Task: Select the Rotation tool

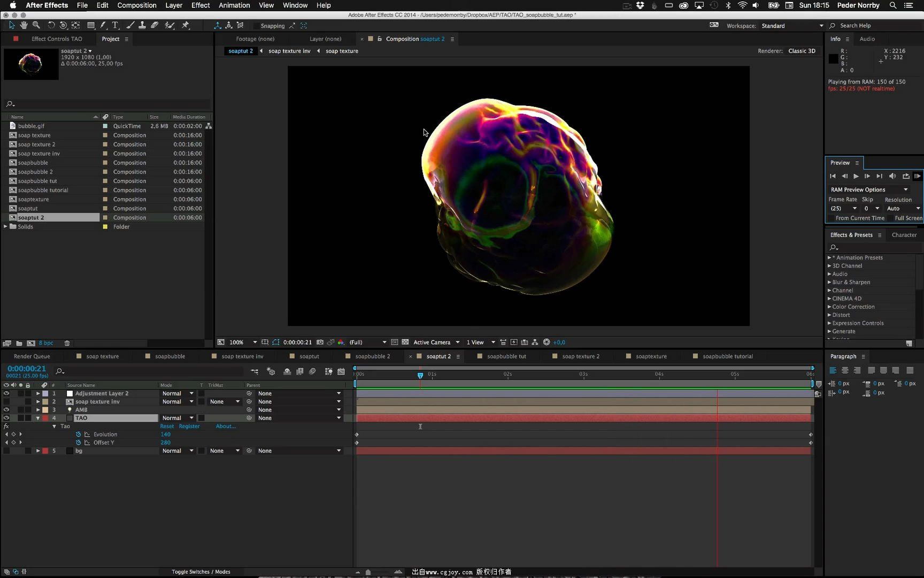Action: click(51, 25)
